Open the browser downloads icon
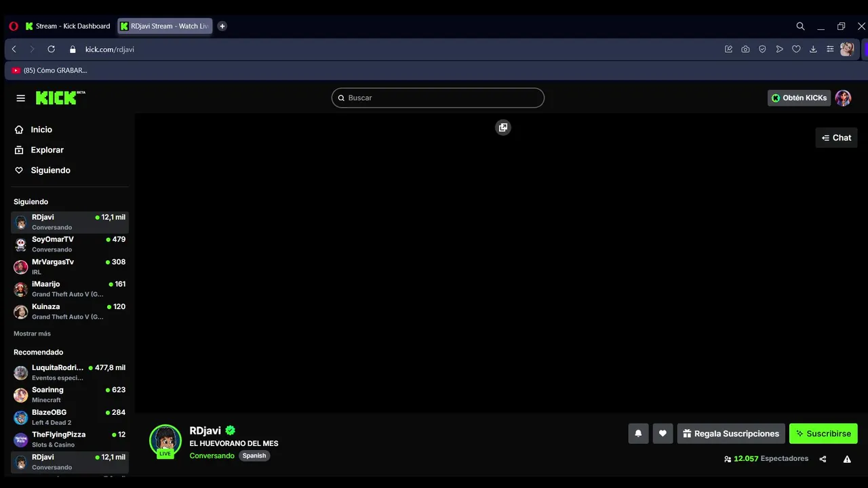 click(x=813, y=49)
